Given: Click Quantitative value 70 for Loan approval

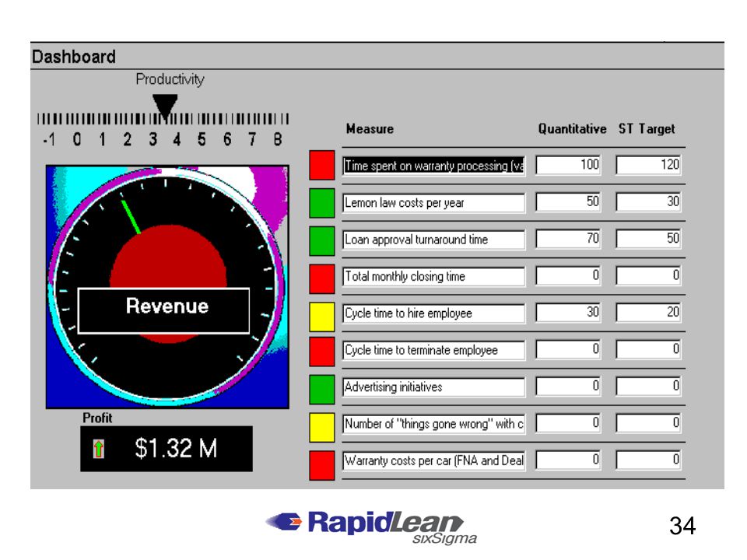Looking at the screenshot, I should coord(568,239).
